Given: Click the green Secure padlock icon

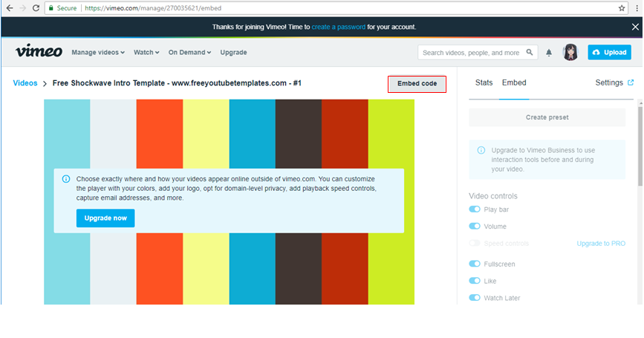Looking at the screenshot, I should 51,8.
